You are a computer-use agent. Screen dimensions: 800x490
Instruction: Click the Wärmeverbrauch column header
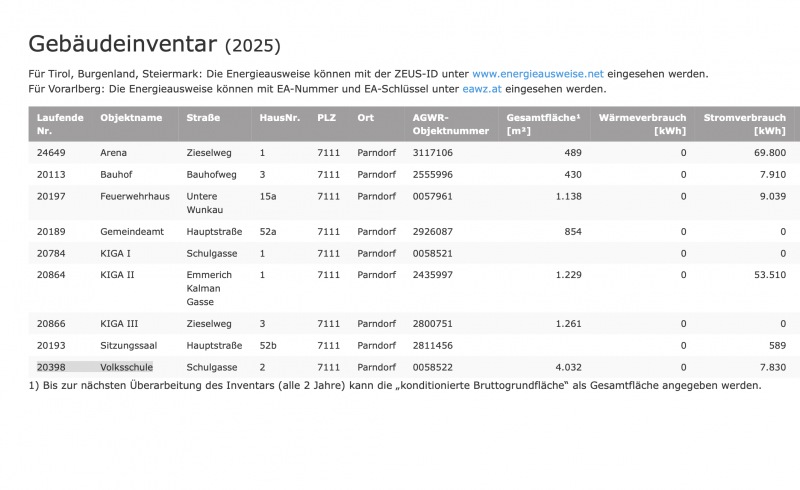tap(642, 124)
